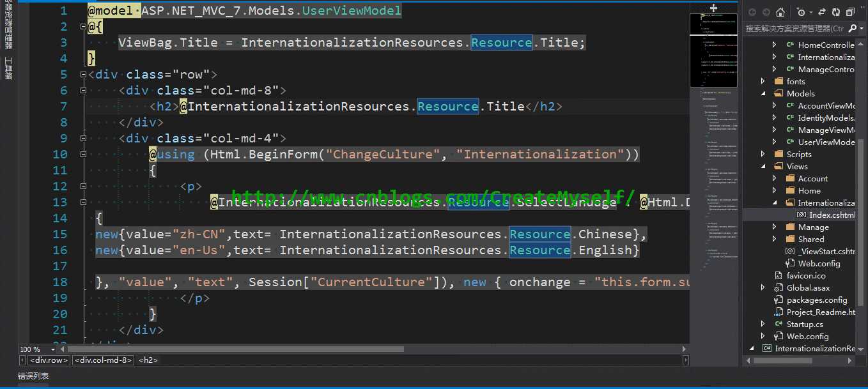Click Collapse All icon in Solution Explorer

pyautogui.click(x=850, y=12)
